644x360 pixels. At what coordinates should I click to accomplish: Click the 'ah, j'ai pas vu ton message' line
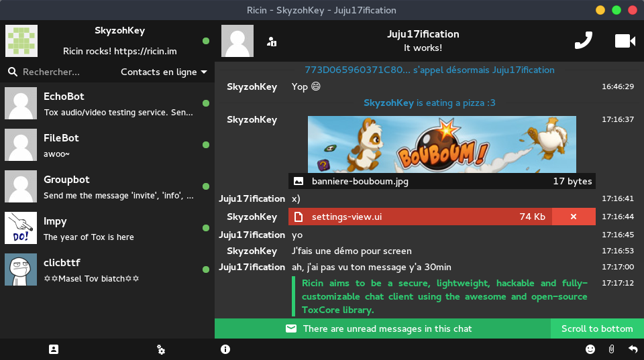(x=371, y=267)
